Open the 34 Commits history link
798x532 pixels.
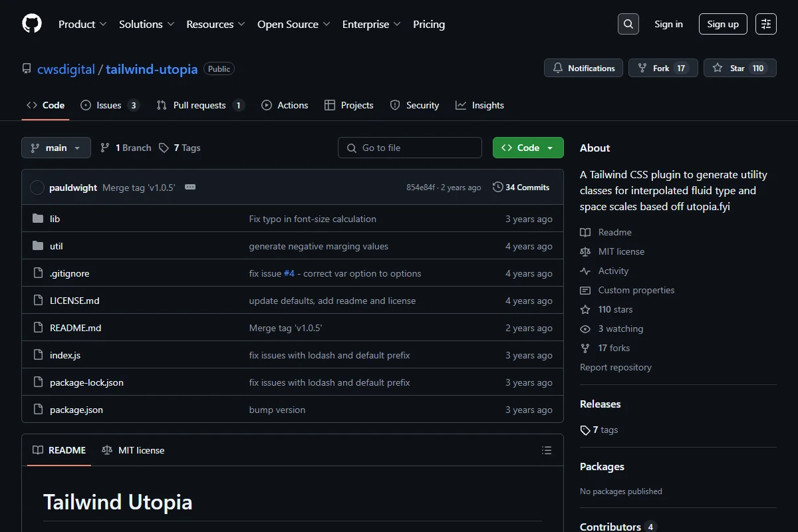[x=521, y=187]
